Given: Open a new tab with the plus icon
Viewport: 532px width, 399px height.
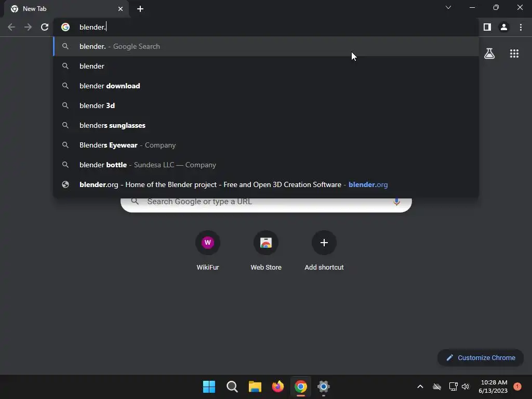Looking at the screenshot, I should coord(140,9).
